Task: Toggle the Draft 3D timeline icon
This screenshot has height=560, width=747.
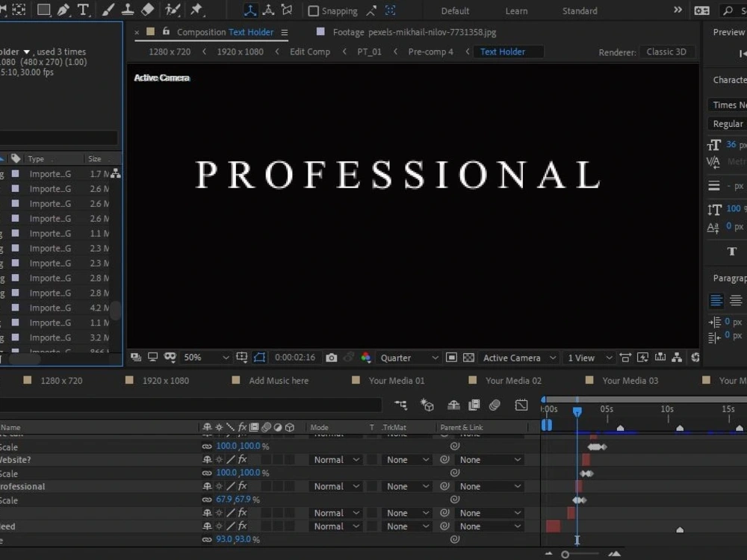Action: 427,405
